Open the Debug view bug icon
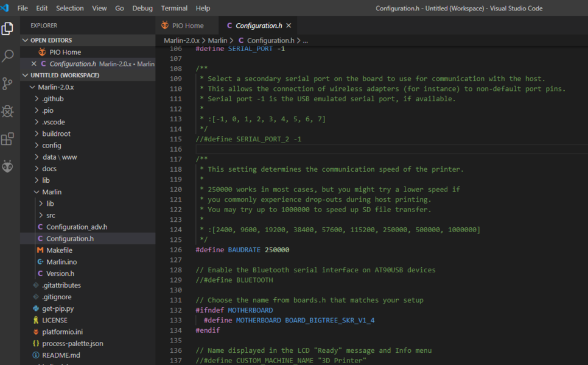The height and width of the screenshot is (365, 588). (7, 111)
